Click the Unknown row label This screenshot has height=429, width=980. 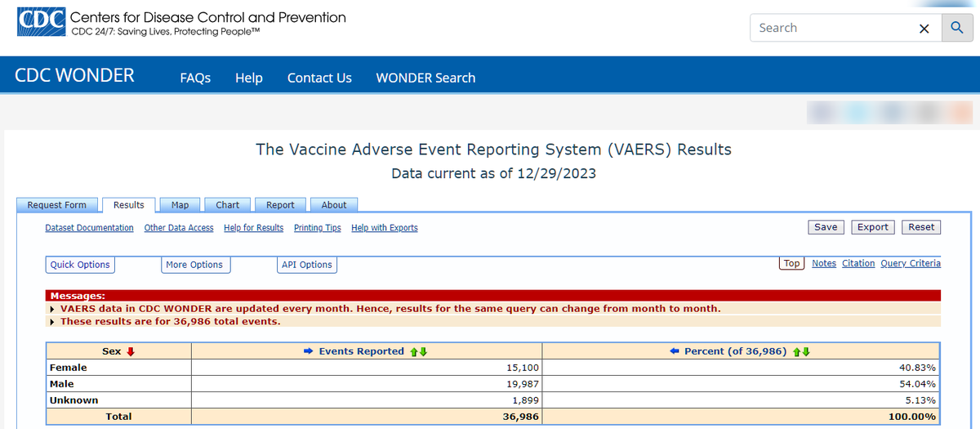coord(73,400)
